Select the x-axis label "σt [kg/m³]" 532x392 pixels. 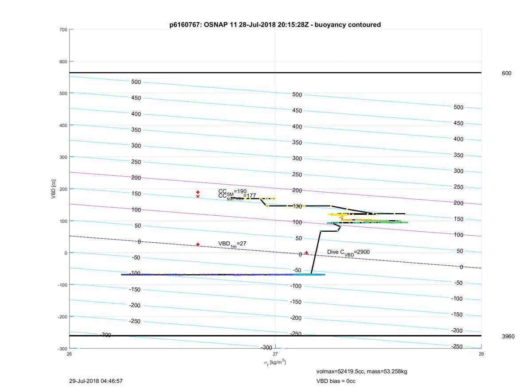(275, 362)
